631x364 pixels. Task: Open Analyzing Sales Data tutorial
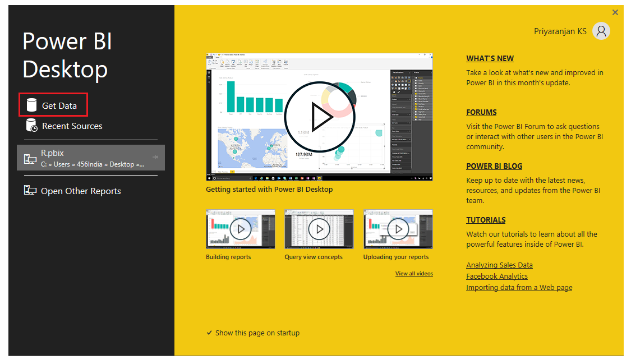coord(499,265)
